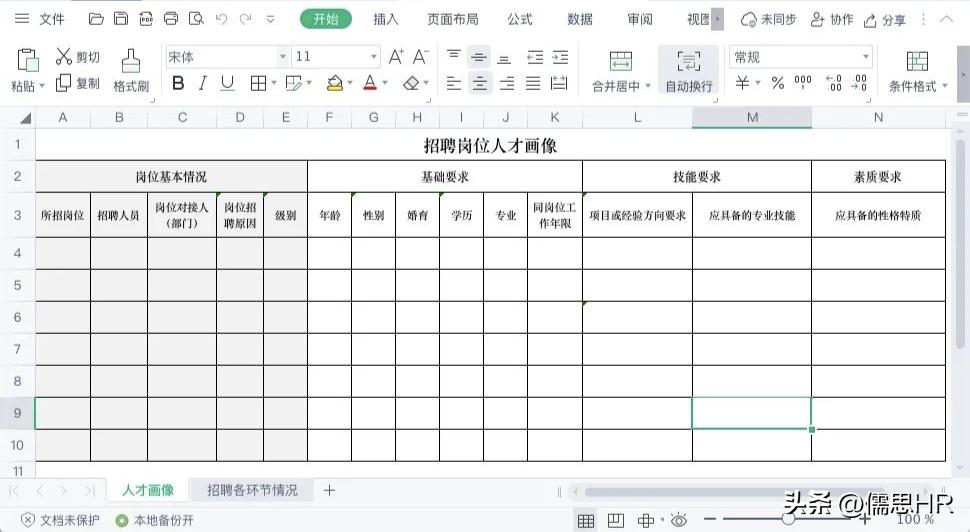Apply distributed alignment icon
Image resolution: width=970 pixels, height=532 pixels.
click(559, 83)
